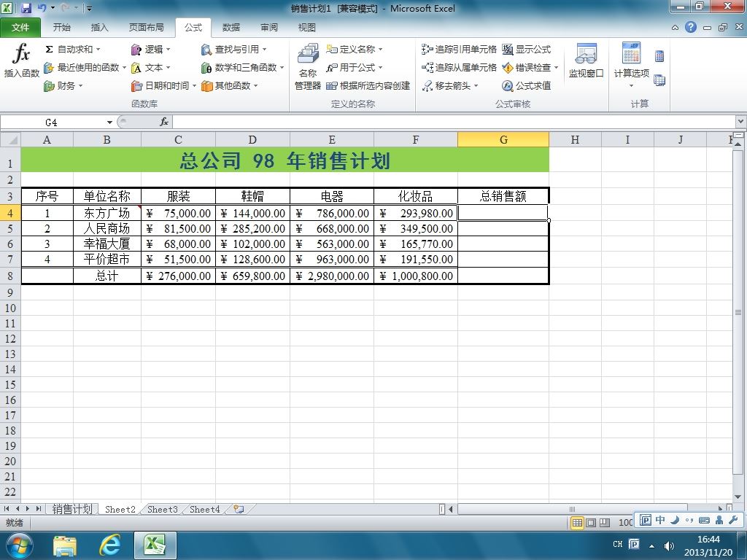Switch to the Sheet4 sheet tab
This screenshot has width=747, height=560.
[x=204, y=509]
